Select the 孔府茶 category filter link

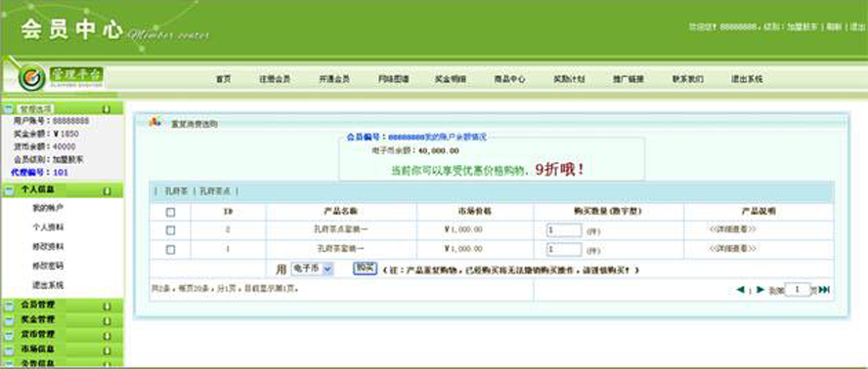(x=176, y=191)
